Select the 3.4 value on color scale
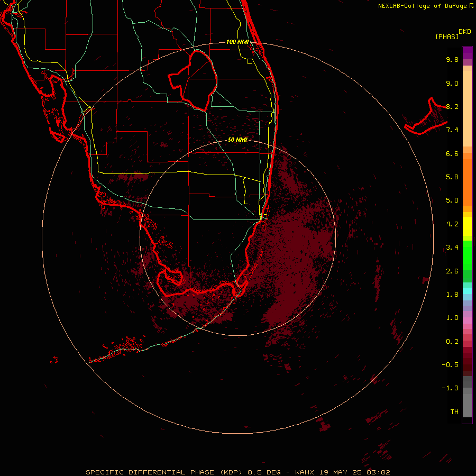 point(452,248)
